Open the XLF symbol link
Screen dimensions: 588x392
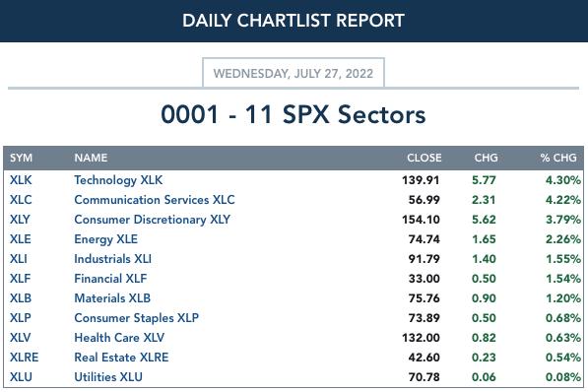(x=21, y=279)
